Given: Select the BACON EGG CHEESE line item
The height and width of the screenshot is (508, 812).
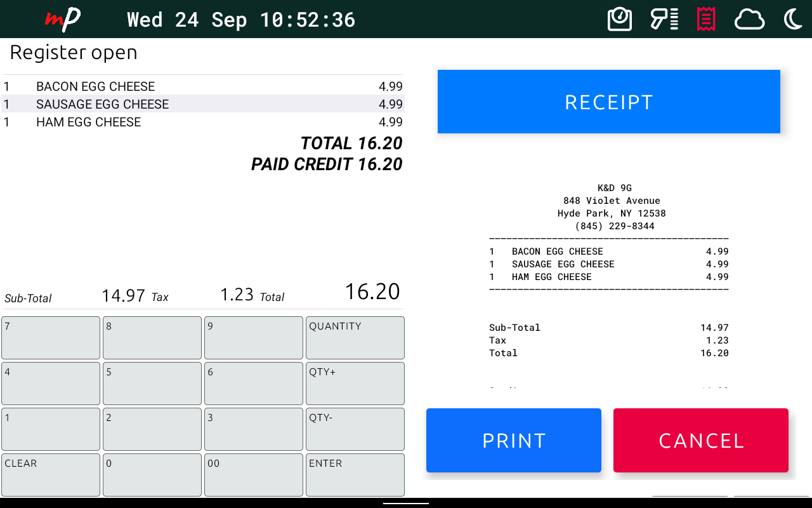Looking at the screenshot, I should pyautogui.click(x=202, y=86).
